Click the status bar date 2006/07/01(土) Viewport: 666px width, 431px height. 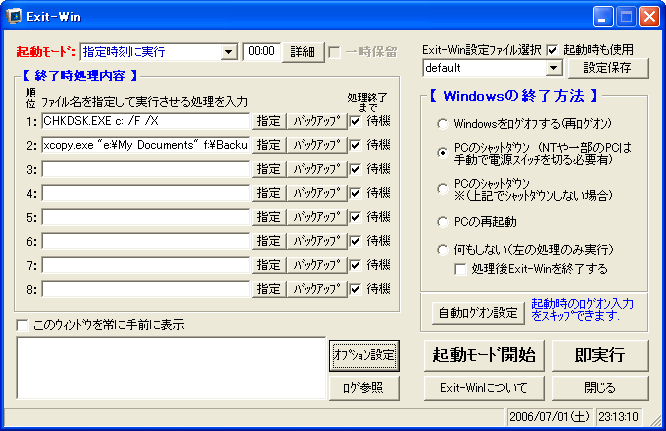pos(550,417)
